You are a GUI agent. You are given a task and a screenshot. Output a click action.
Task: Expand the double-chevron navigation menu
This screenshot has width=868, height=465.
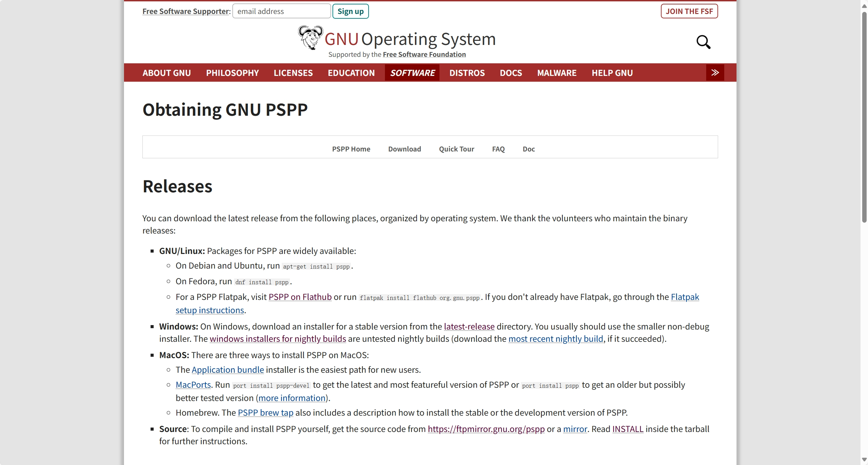coord(715,73)
